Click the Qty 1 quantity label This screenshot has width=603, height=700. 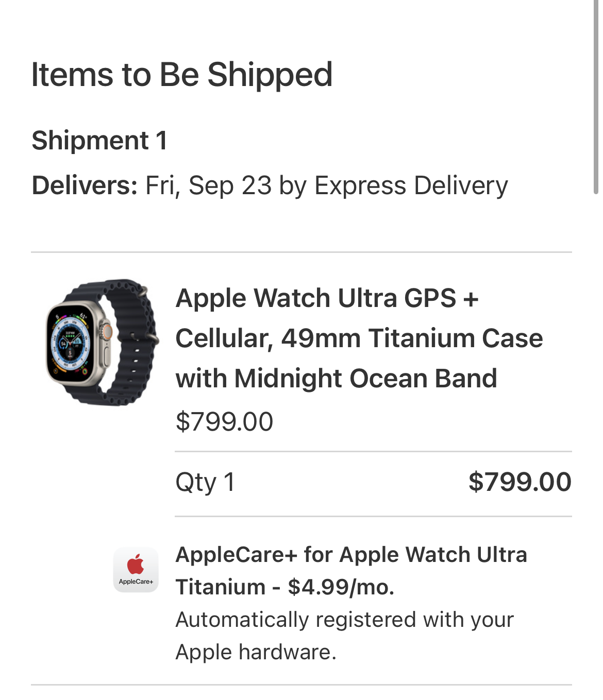(205, 483)
